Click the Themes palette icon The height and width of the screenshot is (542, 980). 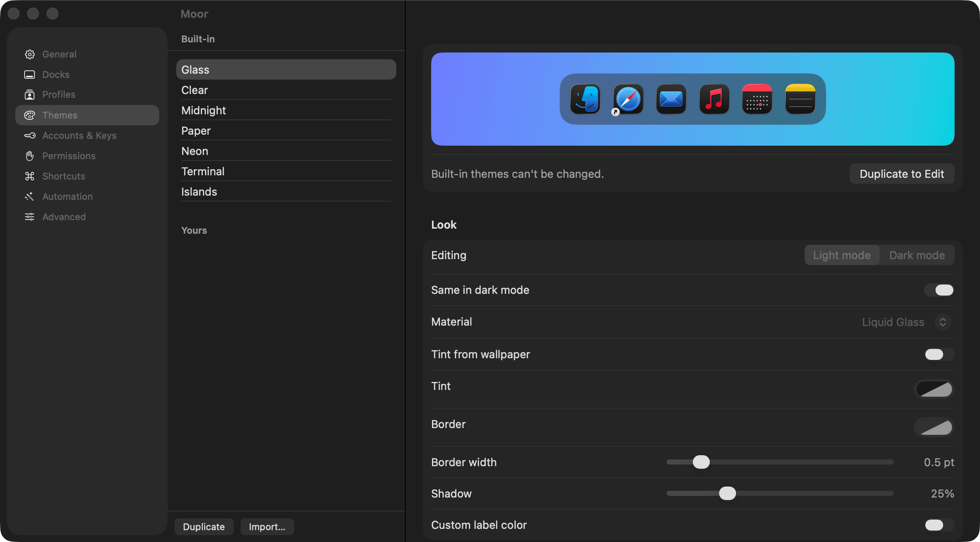click(30, 115)
